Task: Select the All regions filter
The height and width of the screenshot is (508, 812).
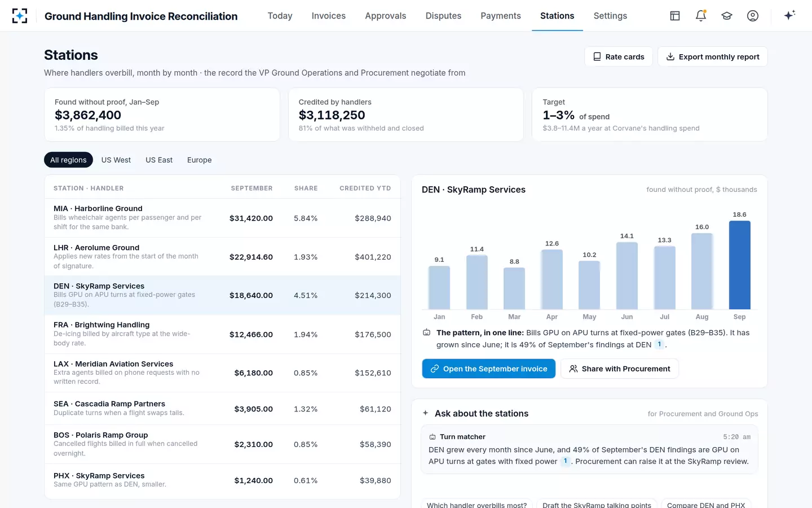Action: [68, 160]
